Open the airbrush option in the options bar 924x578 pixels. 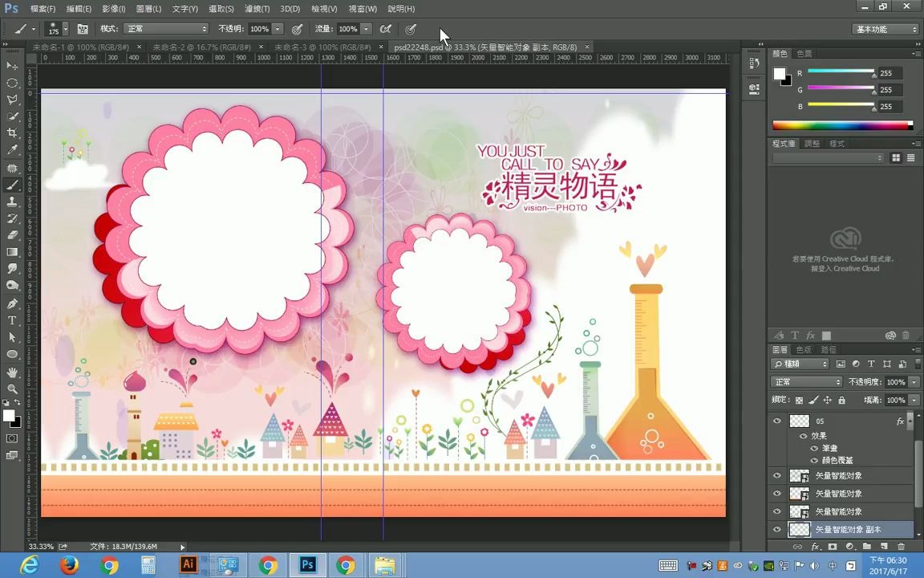click(x=386, y=29)
